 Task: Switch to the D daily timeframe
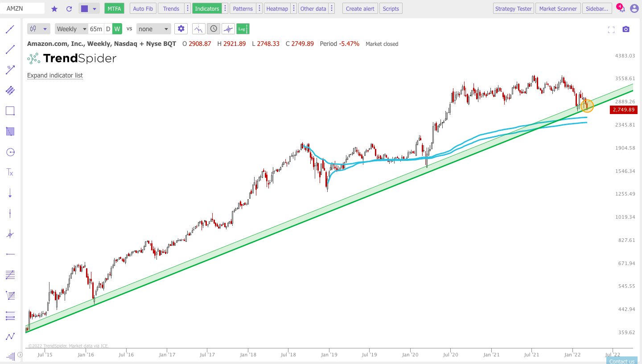click(108, 29)
